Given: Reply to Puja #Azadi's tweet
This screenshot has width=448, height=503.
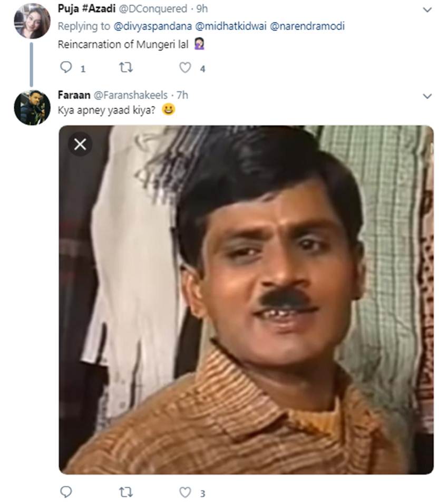Looking at the screenshot, I should (x=66, y=67).
